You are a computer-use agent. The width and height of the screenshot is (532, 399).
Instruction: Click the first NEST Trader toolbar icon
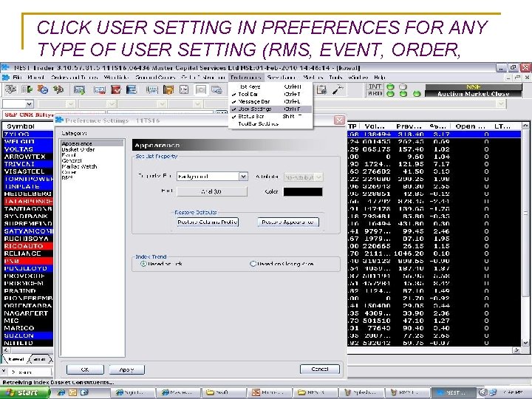click(x=10, y=89)
